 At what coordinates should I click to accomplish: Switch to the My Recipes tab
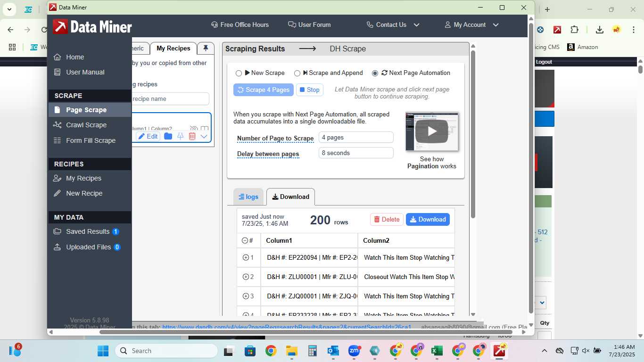173,48
